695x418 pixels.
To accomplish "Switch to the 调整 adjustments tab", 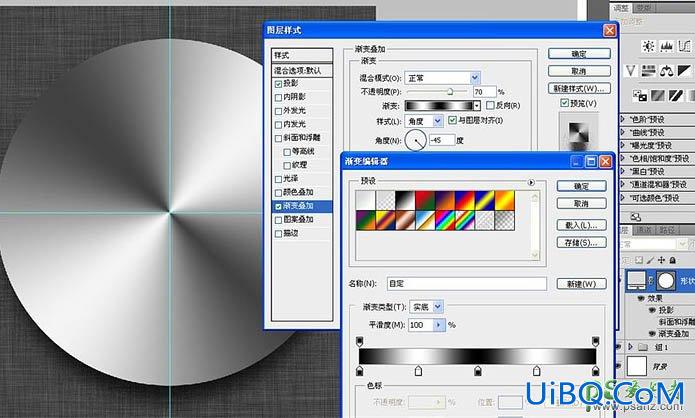I will coord(621,8).
